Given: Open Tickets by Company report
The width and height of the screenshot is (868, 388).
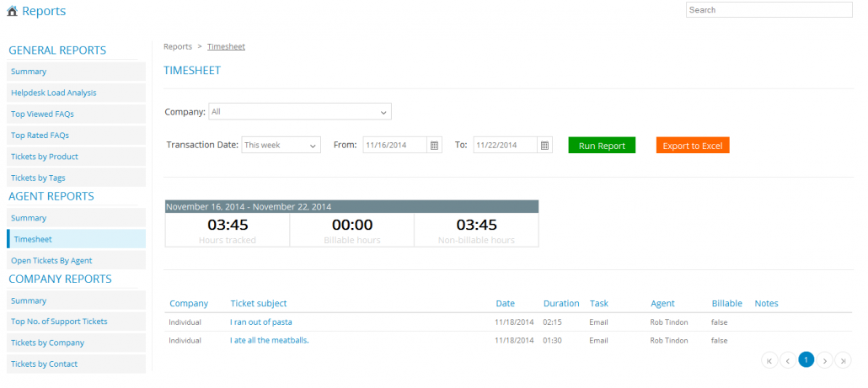Looking at the screenshot, I should pos(77,343).
